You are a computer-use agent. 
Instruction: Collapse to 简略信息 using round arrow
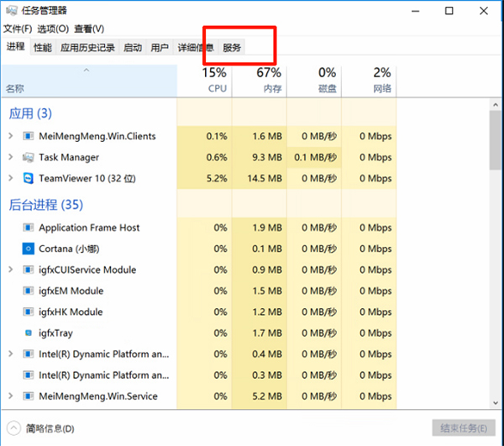click(x=13, y=428)
